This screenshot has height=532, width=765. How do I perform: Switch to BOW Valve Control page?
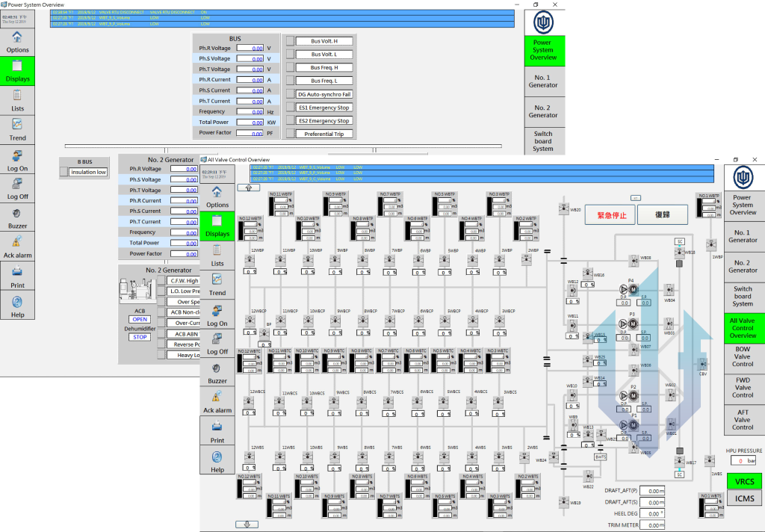pos(743,356)
